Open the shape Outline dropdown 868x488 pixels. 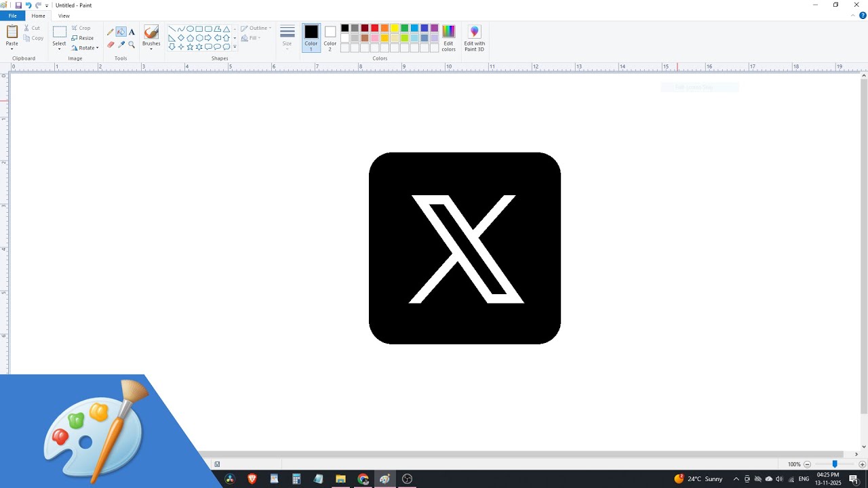pos(256,28)
